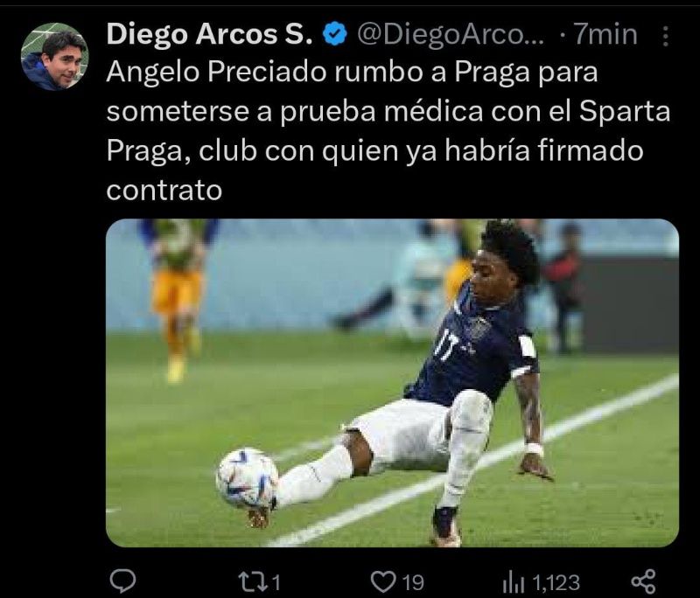700x598 pixels.
Task: Open the tweet's three-dot more menu
Action: (x=665, y=36)
